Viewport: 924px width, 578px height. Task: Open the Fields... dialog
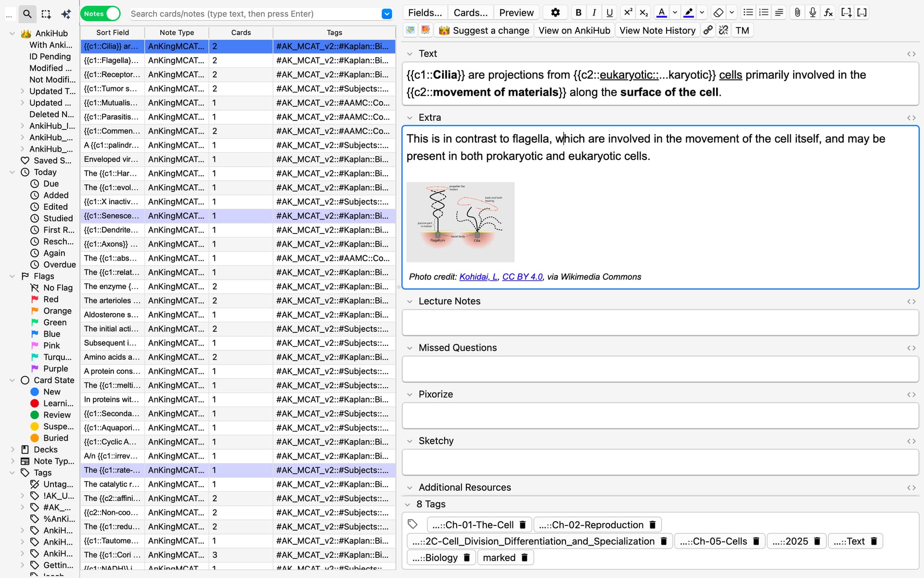tap(424, 13)
